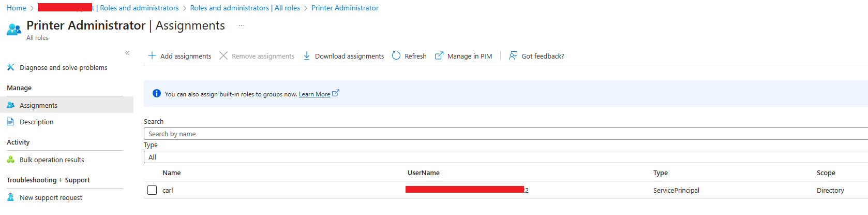Click the Bulk operation results icon

(10, 160)
